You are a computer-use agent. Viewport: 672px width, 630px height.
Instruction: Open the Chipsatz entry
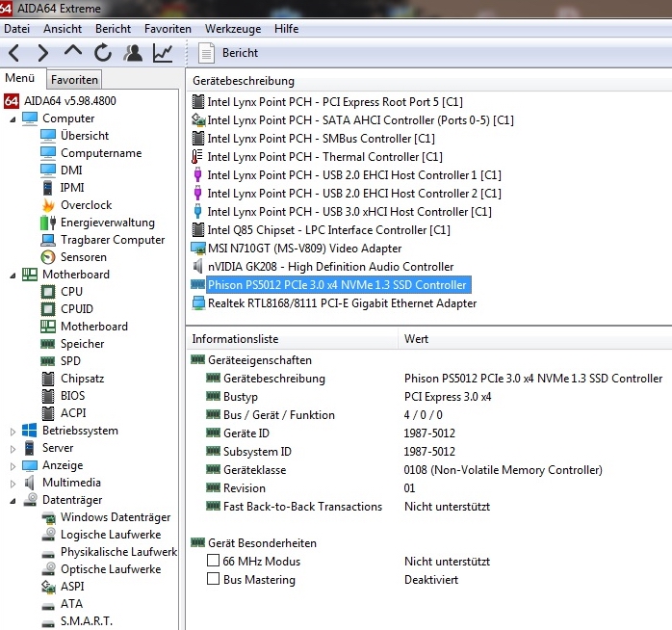(x=82, y=379)
